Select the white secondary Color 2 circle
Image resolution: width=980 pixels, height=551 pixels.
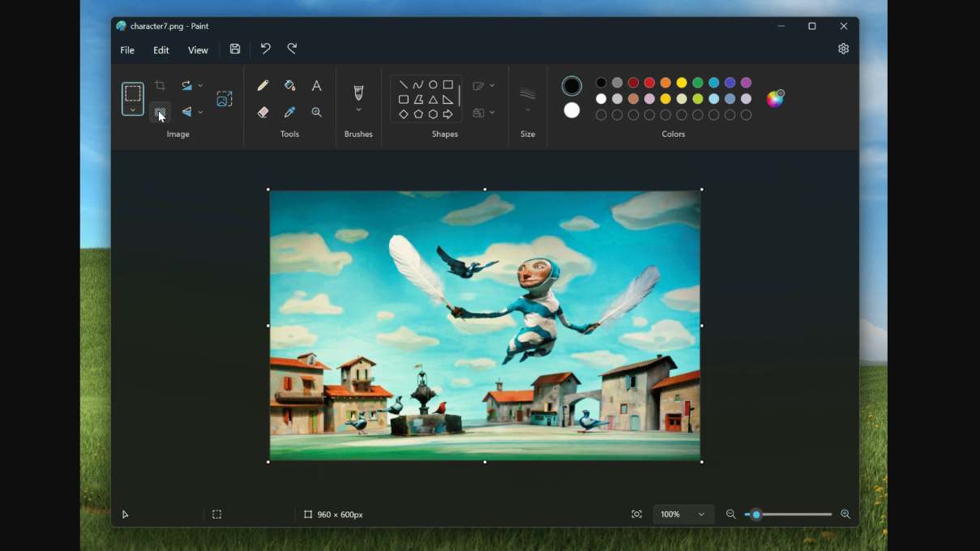(x=572, y=111)
